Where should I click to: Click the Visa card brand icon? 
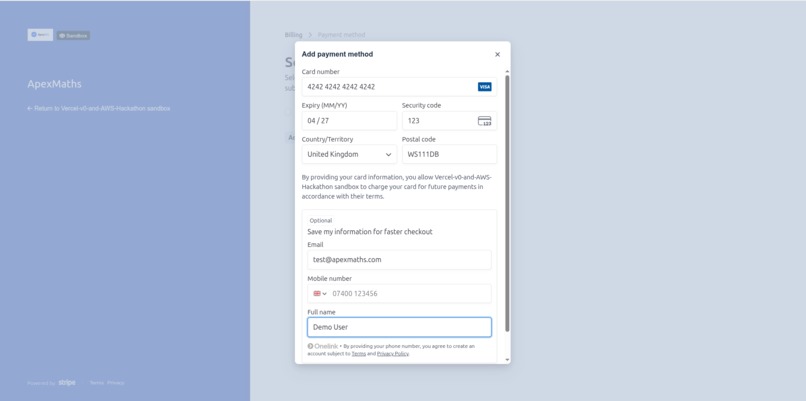pos(484,87)
